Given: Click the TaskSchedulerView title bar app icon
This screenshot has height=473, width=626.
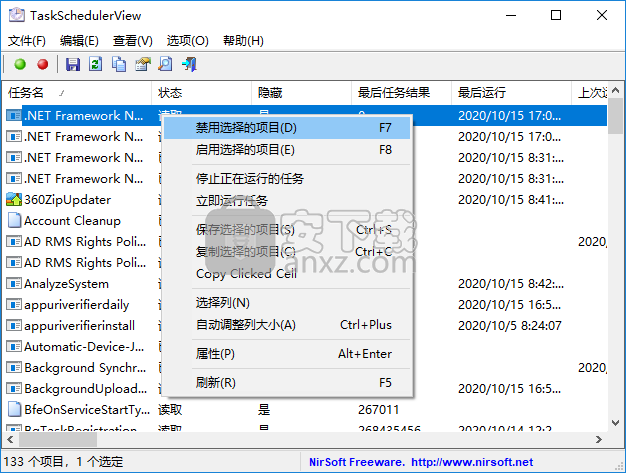Looking at the screenshot, I should click(x=17, y=15).
